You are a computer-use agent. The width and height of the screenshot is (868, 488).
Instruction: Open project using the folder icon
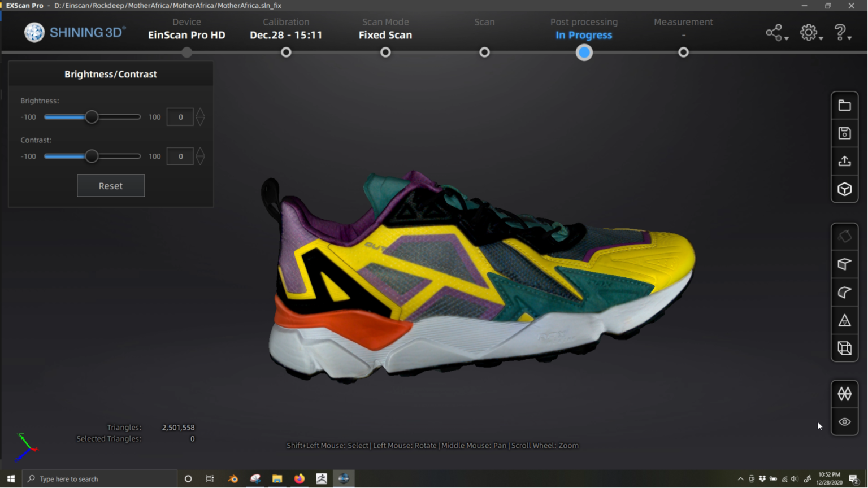tap(844, 106)
